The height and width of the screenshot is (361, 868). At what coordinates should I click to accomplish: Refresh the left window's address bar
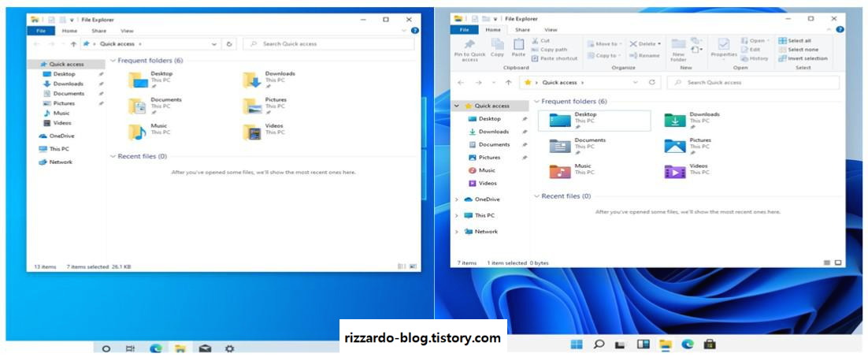point(229,43)
